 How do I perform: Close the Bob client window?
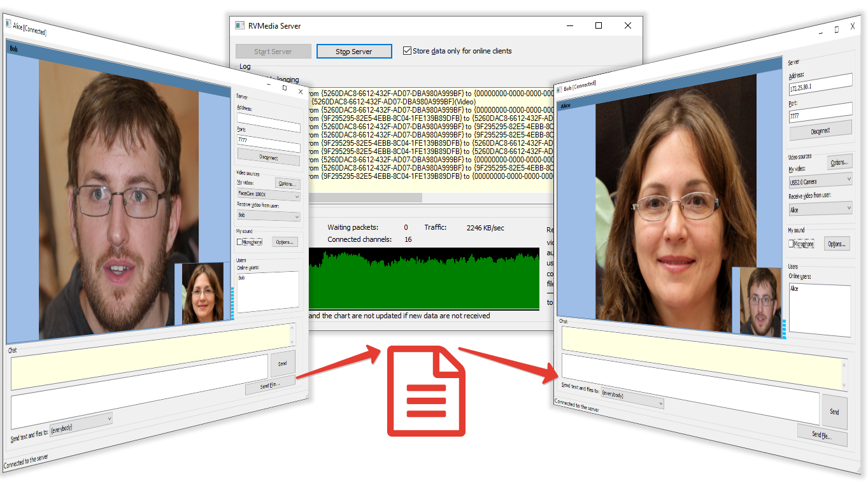(852, 27)
